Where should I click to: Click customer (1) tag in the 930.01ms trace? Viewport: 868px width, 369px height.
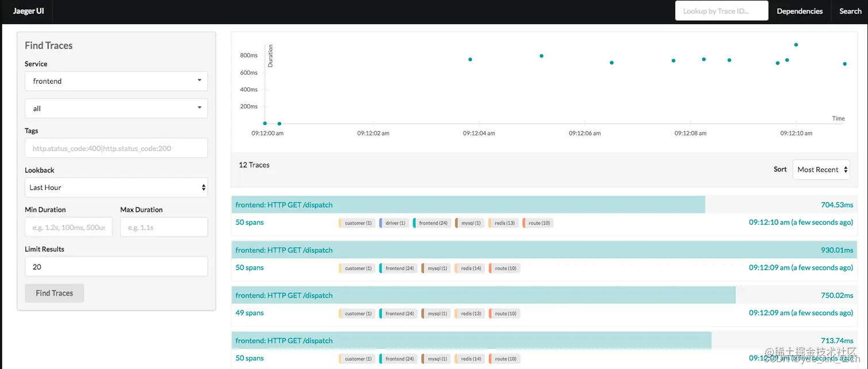coord(356,268)
